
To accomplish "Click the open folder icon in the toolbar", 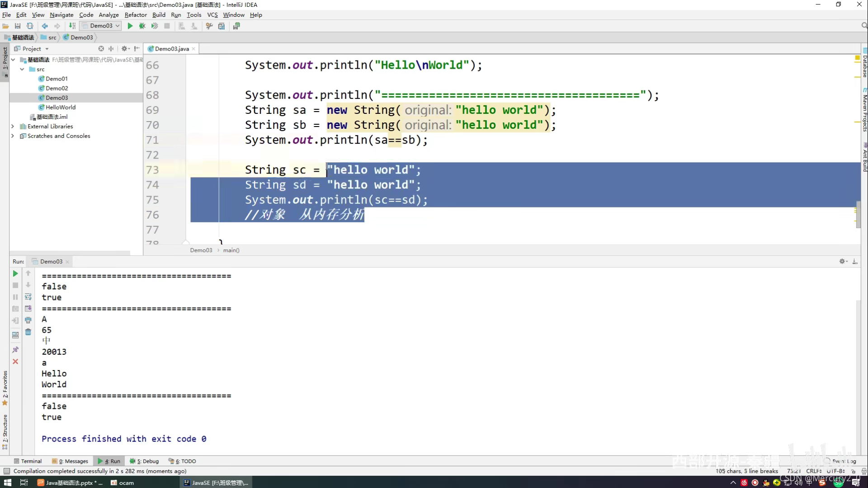I will tap(5, 26).
